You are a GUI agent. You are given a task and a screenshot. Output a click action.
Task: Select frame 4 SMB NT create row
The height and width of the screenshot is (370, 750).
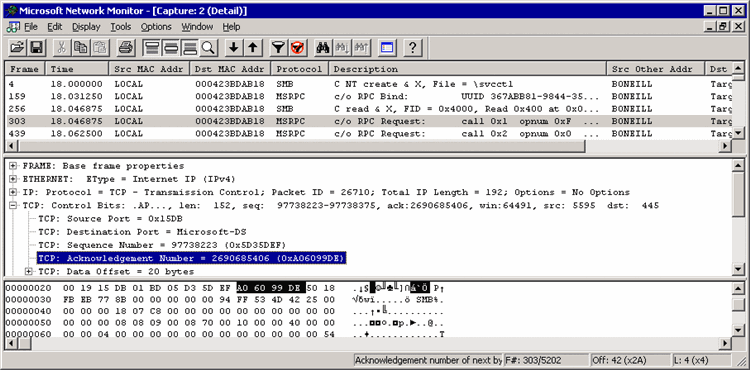click(x=369, y=84)
